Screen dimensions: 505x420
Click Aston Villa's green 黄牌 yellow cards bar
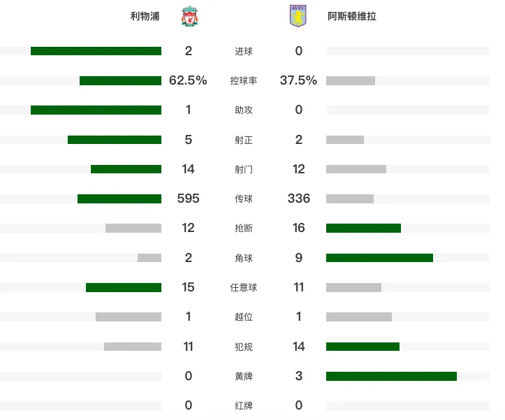tap(391, 376)
